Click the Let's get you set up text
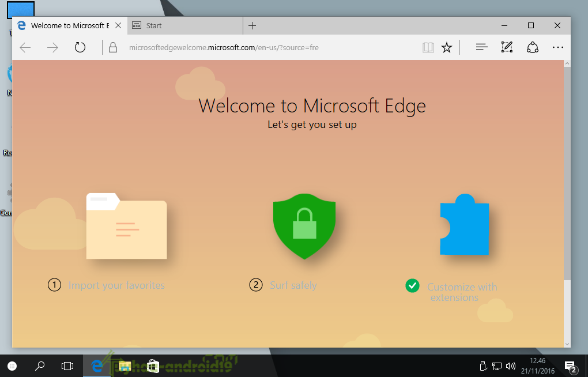 [x=312, y=125]
